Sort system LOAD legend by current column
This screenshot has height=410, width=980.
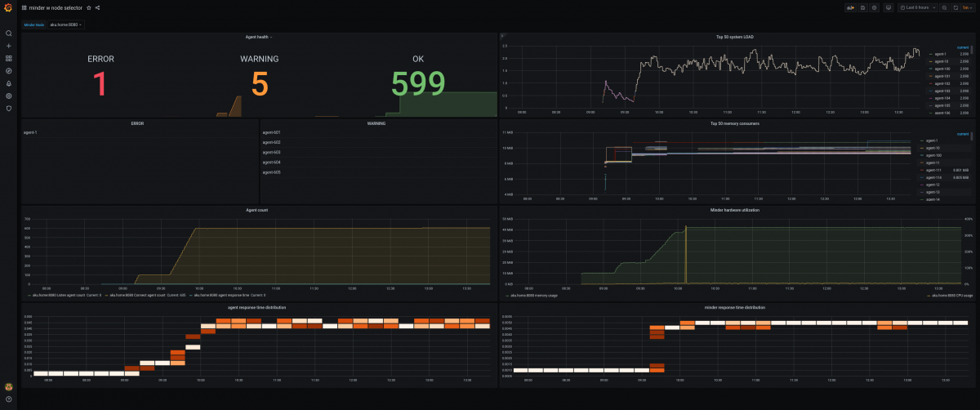click(963, 47)
